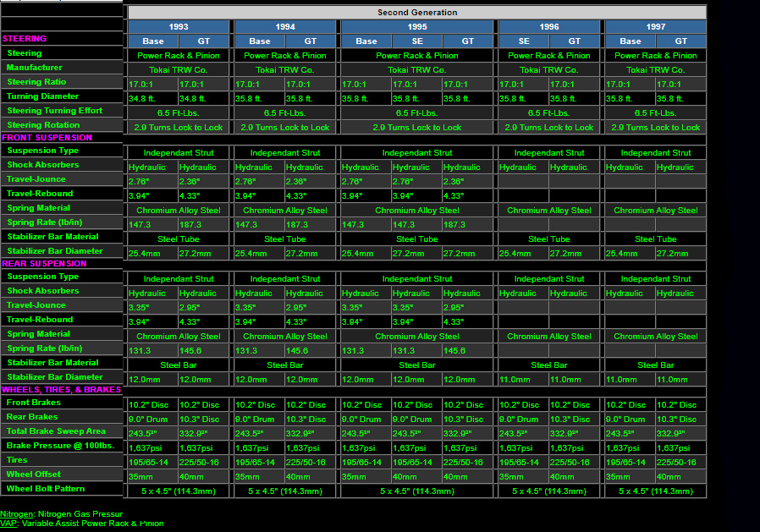Click the 131.3 spring rate under 1993 Base
760x532 pixels.
click(x=152, y=351)
